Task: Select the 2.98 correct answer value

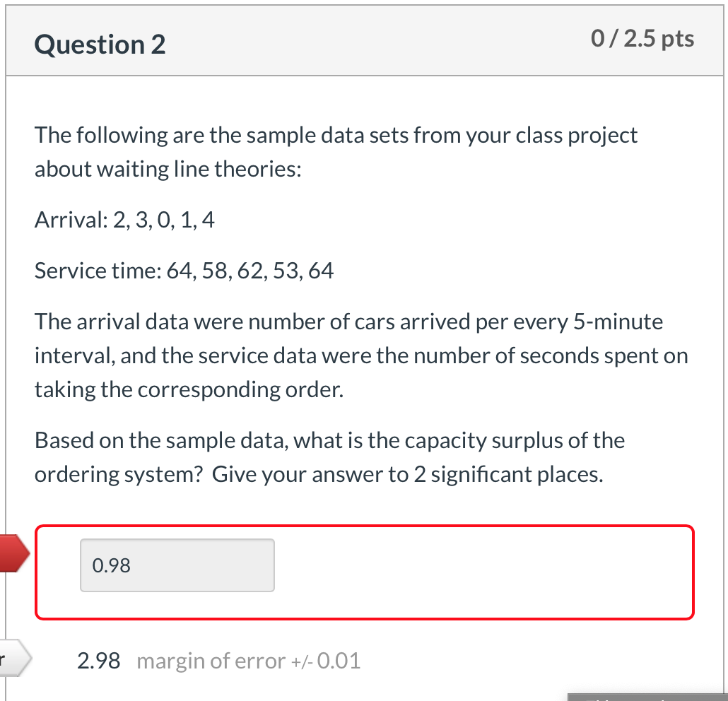Action: coord(98,660)
